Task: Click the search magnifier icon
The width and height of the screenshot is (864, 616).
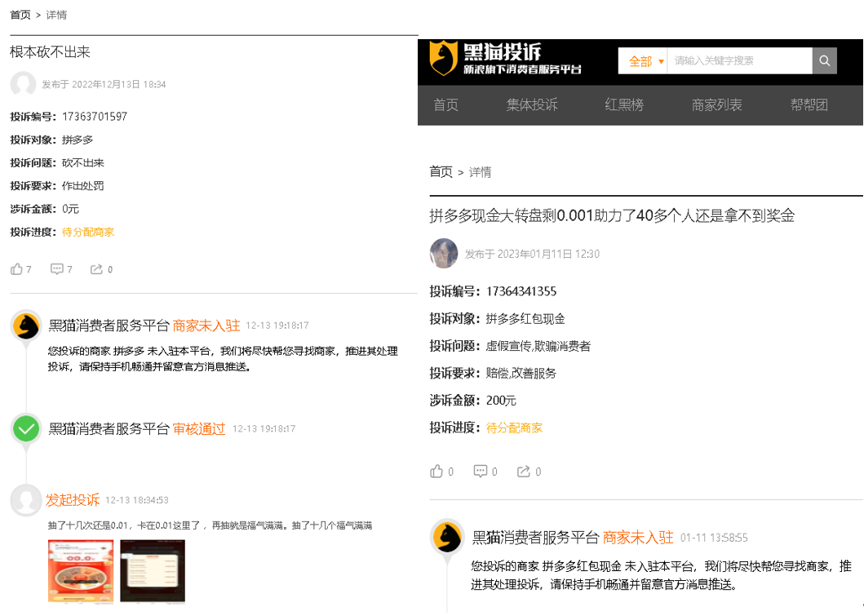Action: (x=824, y=60)
